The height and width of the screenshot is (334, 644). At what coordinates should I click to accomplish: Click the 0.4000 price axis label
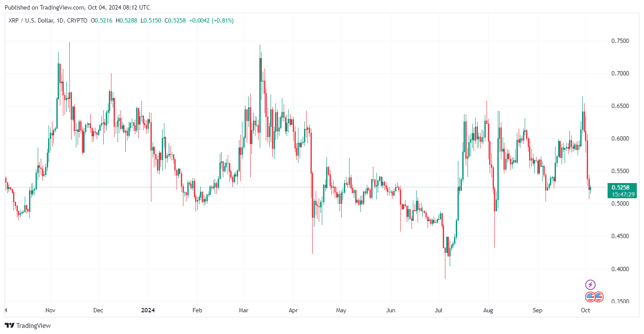coord(620,269)
